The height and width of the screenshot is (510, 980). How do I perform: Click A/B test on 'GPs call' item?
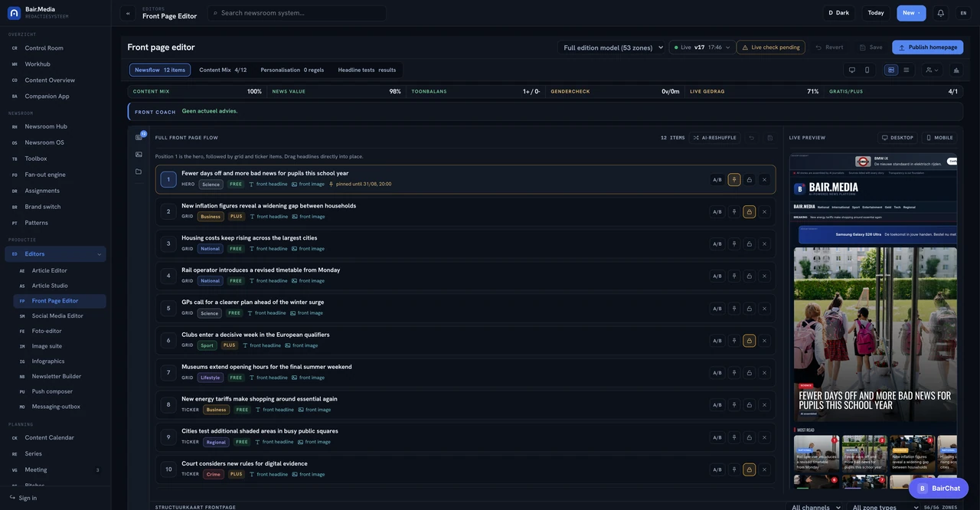coord(717,309)
